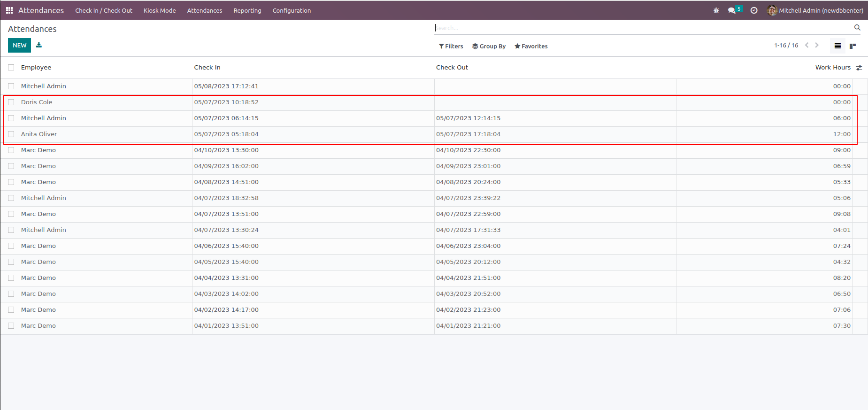Select the Doris Cole row checkbox

tap(11, 102)
